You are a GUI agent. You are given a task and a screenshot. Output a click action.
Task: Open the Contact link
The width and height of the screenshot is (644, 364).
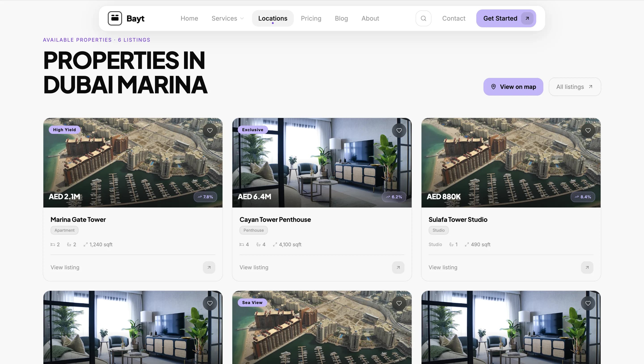[453, 18]
